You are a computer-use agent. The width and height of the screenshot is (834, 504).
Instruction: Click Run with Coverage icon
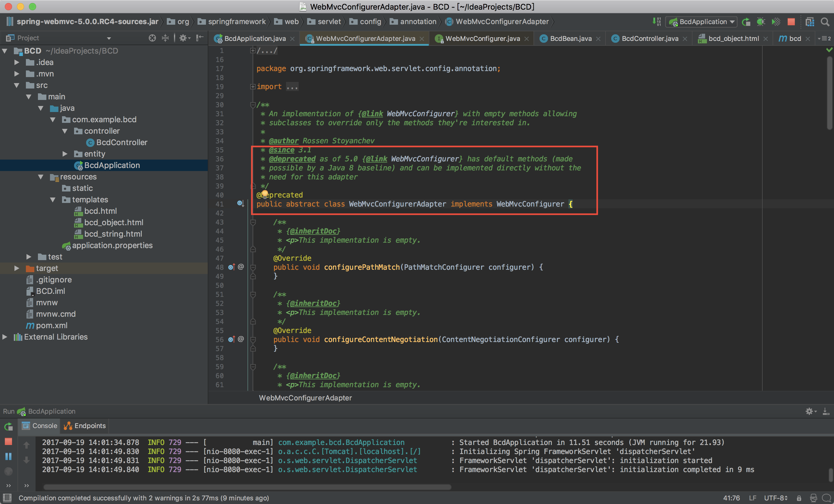(x=776, y=22)
